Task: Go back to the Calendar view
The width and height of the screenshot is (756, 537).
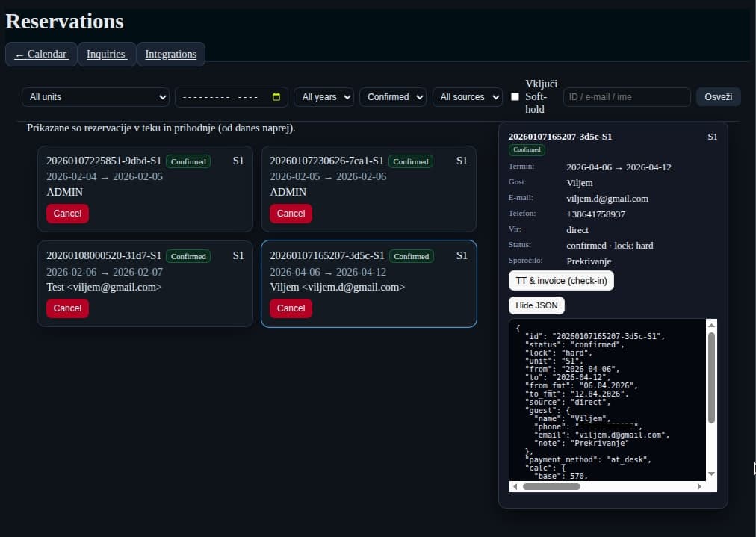Action: [41, 54]
